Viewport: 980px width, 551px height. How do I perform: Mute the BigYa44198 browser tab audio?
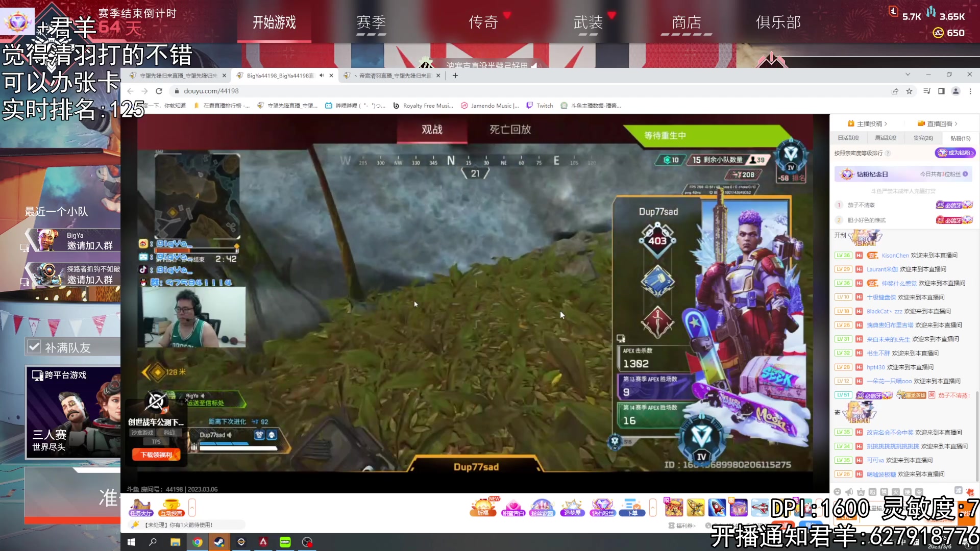click(x=322, y=76)
